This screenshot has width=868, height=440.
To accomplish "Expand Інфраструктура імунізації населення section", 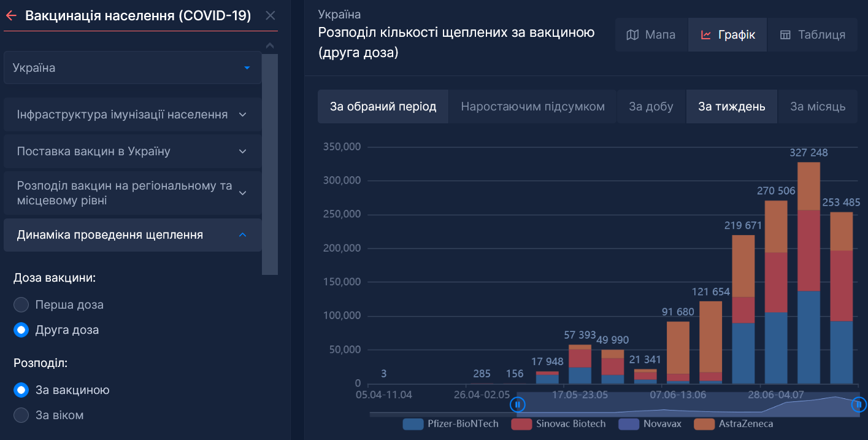I will coord(133,115).
